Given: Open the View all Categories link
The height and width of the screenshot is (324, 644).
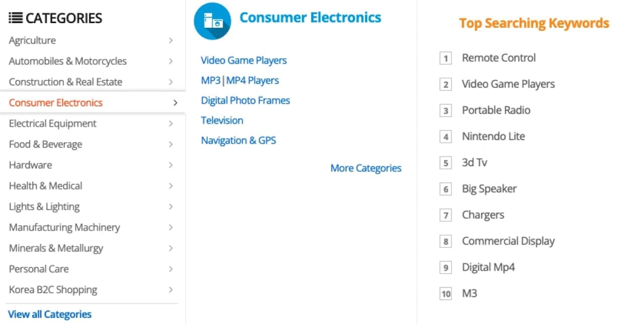Looking at the screenshot, I should [x=50, y=314].
